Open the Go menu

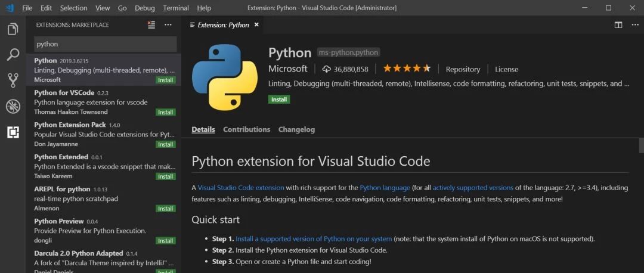pyautogui.click(x=122, y=8)
